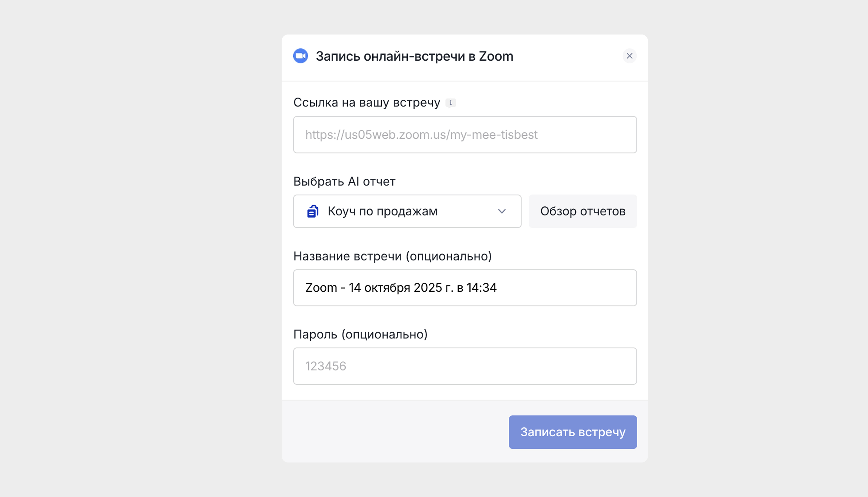
Task: Click the "Запись онлайн-встречи в Zoom" title
Action: 414,56
